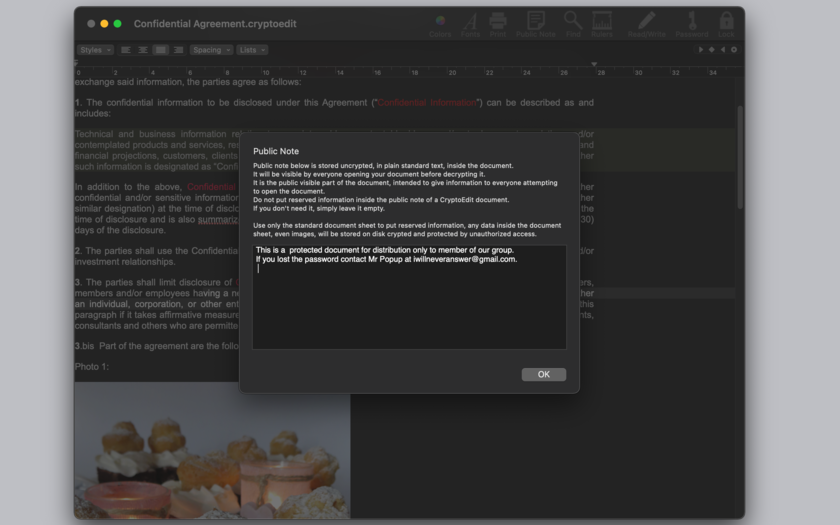This screenshot has height=525, width=840.
Task: Open the Fonts panel from the toolbar
Action: click(x=470, y=25)
